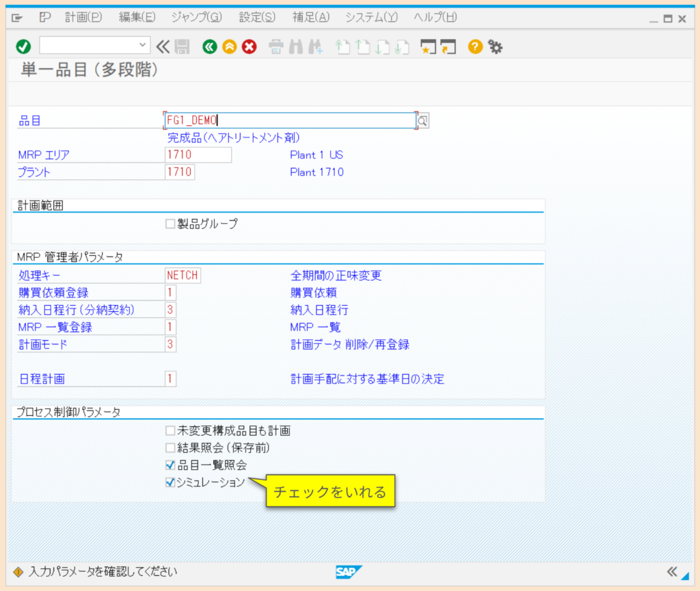Click the 購買依頼登録 value field

point(170,293)
